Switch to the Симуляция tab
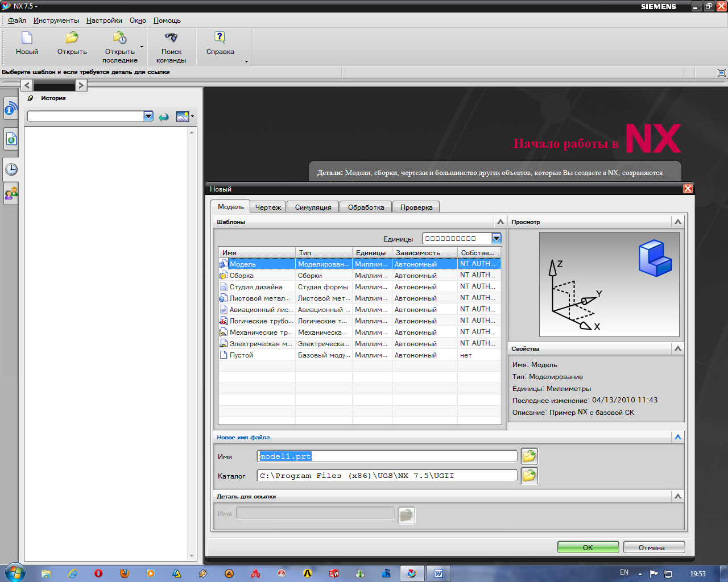 point(313,207)
